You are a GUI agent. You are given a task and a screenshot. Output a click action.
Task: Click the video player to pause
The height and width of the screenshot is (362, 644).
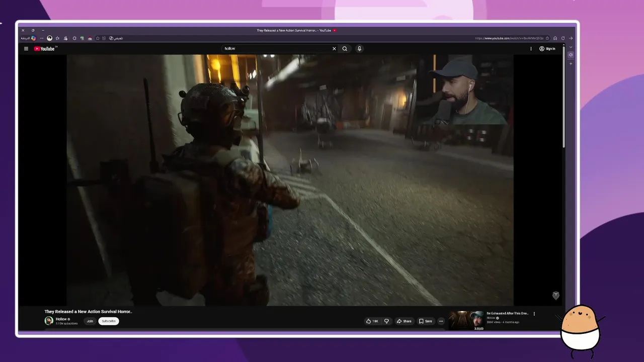[290, 180]
